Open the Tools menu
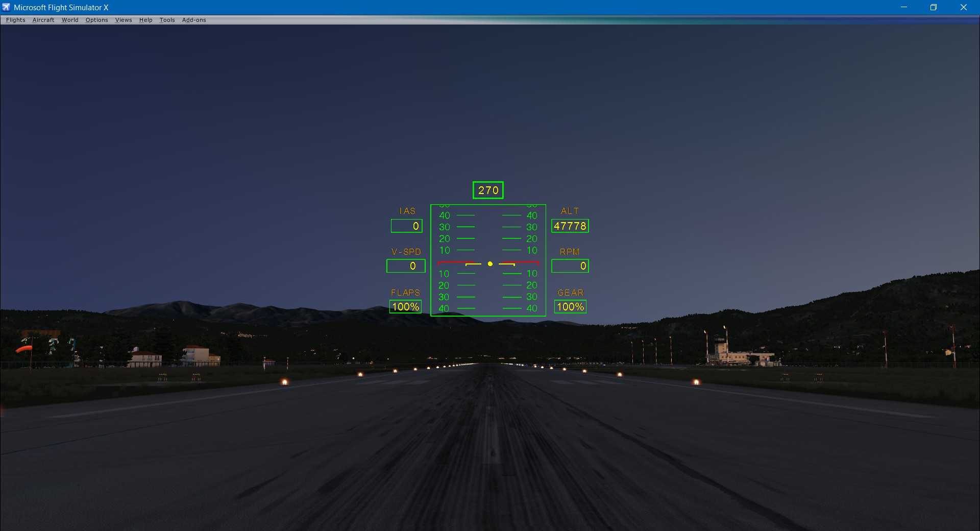This screenshot has height=531, width=980. pyautogui.click(x=167, y=20)
